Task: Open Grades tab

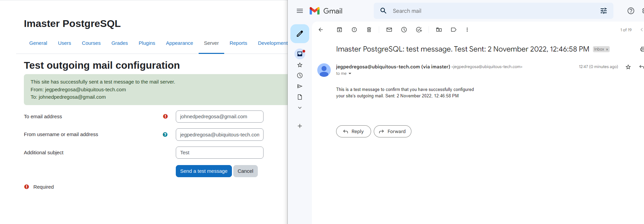Action: [x=120, y=43]
